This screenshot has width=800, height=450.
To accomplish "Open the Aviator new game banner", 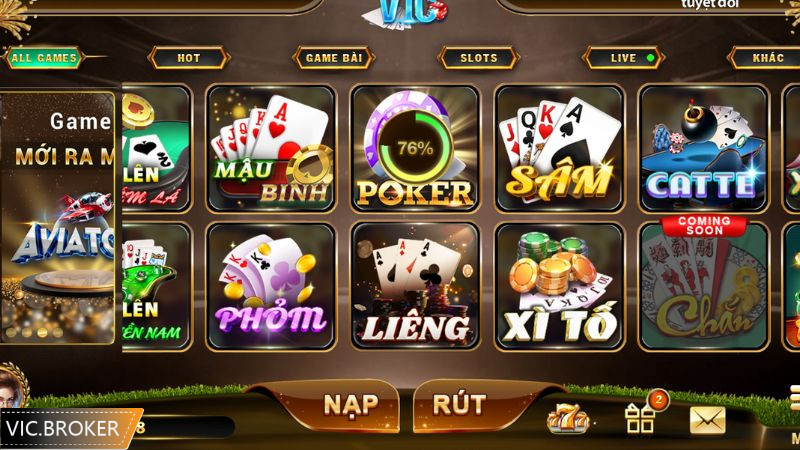I will [58, 218].
